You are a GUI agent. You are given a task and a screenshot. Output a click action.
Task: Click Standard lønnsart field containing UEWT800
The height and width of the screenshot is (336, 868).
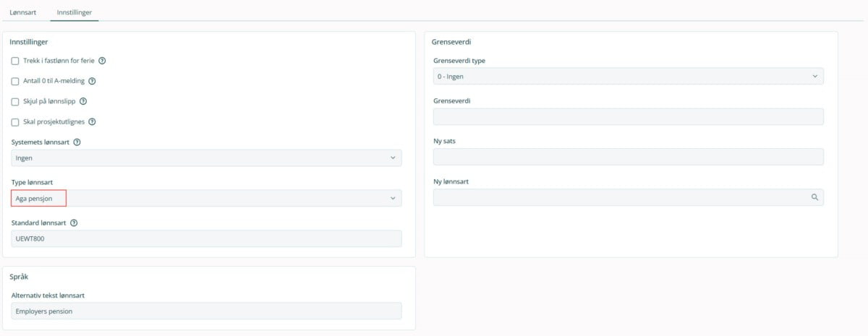tap(206, 238)
